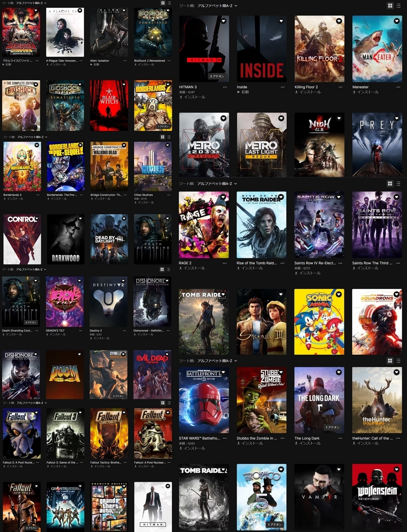The image size is (407, 532).
Task: Open more options menu for RAGE 2
Action: 225,263
